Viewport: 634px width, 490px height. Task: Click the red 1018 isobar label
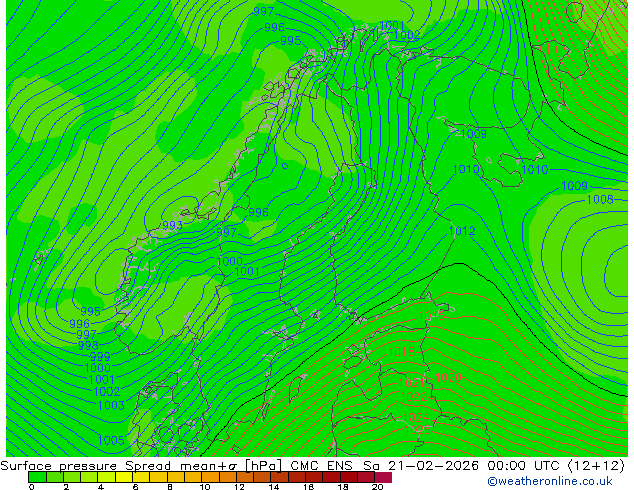(x=402, y=352)
